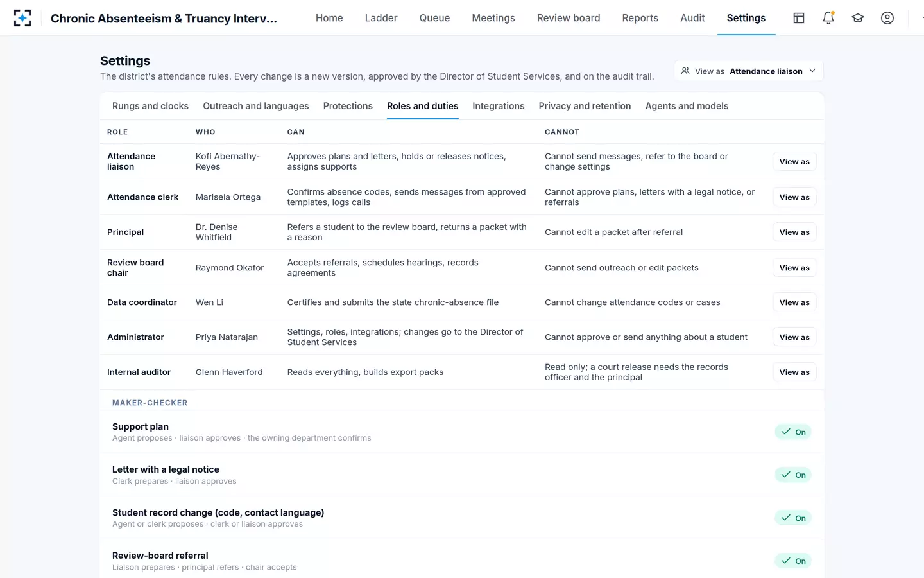
Task: Click View as for Review board chair
Action: (794, 268)
